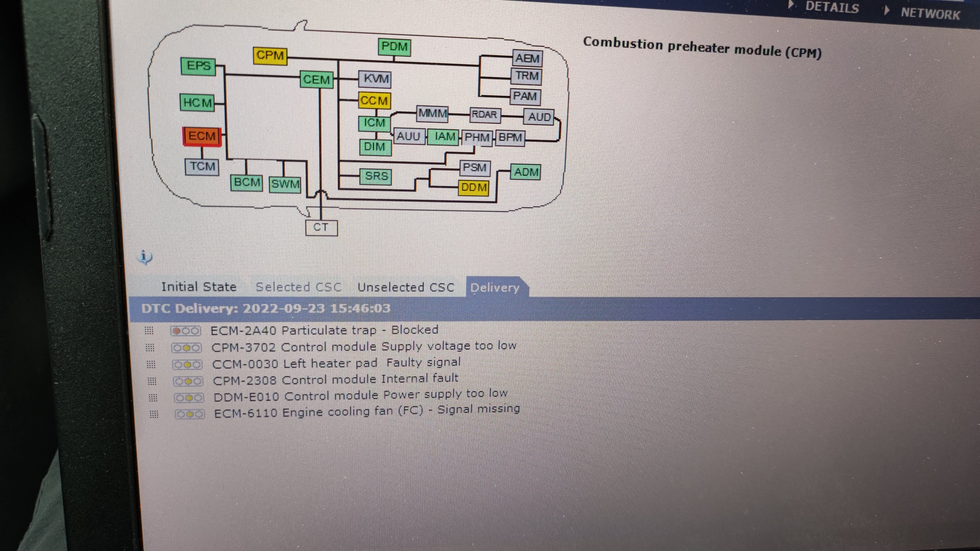Click the DTC Delivery timestamp header

point(266,308)
